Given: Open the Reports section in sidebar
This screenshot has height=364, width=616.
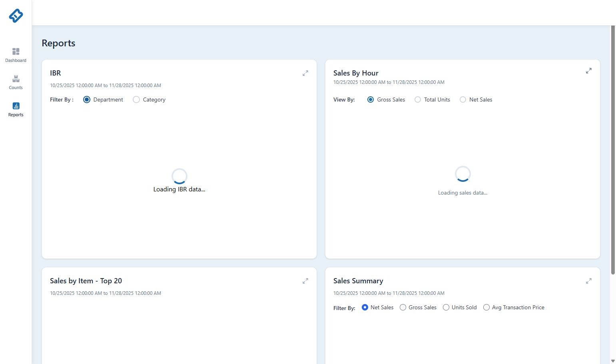Looking at the screenshot, I should pyautogui.click(x=16, y=109).
